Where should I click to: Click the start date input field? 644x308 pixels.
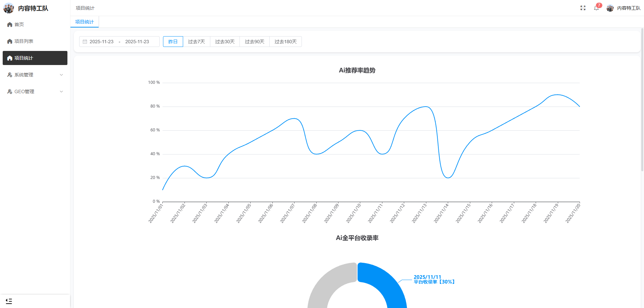[x=102, y=42]
